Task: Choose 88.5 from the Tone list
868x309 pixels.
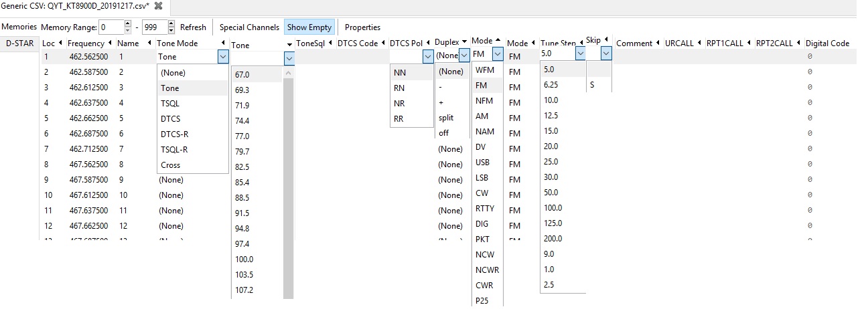Action: click(x=242, y=198)
